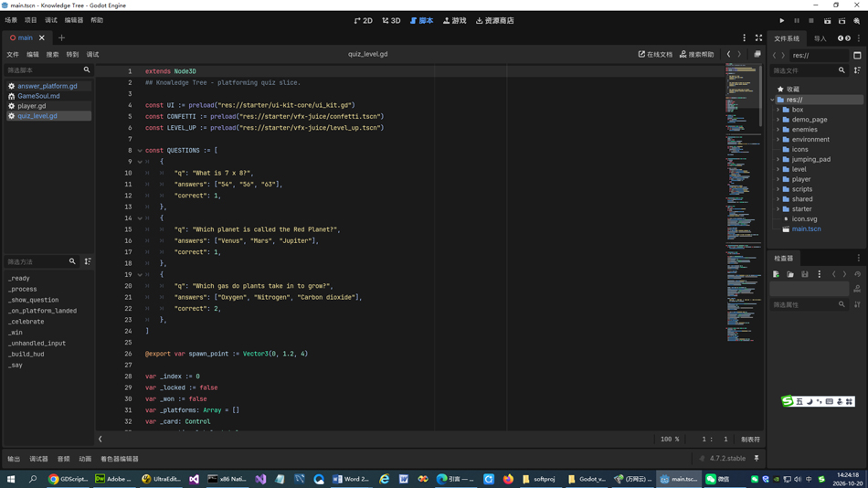Open 着色器编辑器 shader editor panel
The width and height of the screenshot is (868, 488).
(x=120, y=459)
